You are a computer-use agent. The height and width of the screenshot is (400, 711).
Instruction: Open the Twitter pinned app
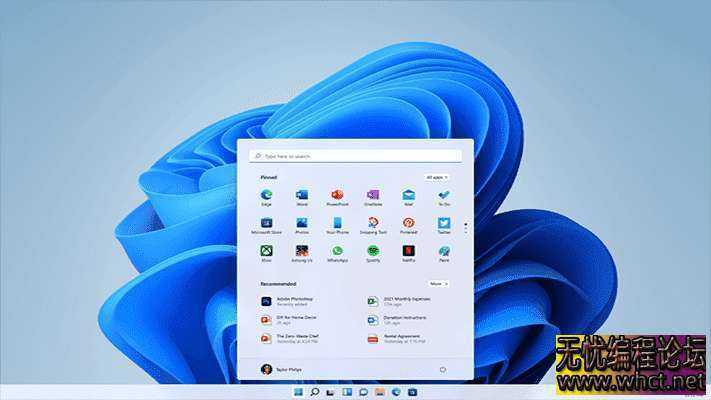tap(443, 223)
